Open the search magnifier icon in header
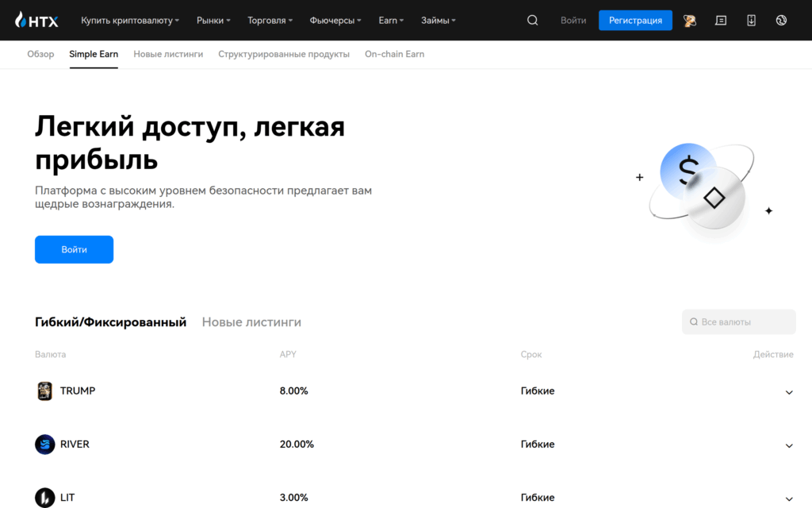Viewport: 812px width, 508px height. pos(532,20)
